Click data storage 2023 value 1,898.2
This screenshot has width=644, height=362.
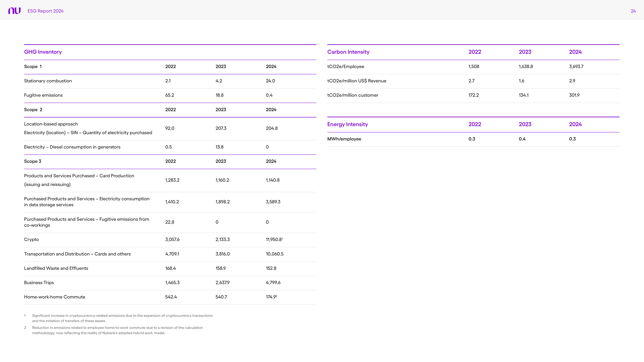[223, 202]
